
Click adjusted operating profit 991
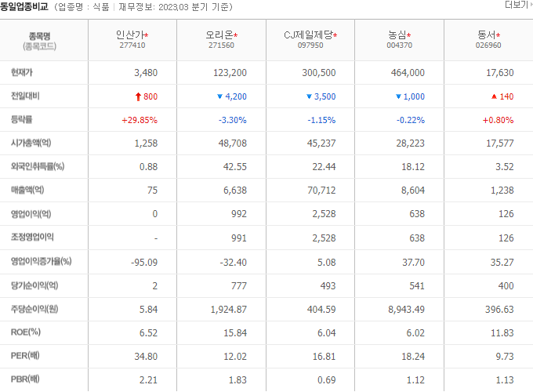239,238
